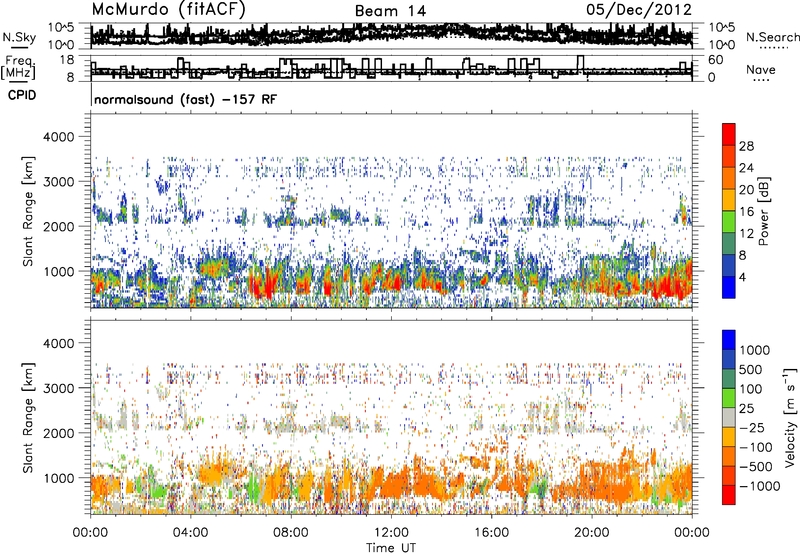The width and height of the screenshot is (800, 554).
Task: Click the 24 label on power colorbar
Action: (746, 168)
